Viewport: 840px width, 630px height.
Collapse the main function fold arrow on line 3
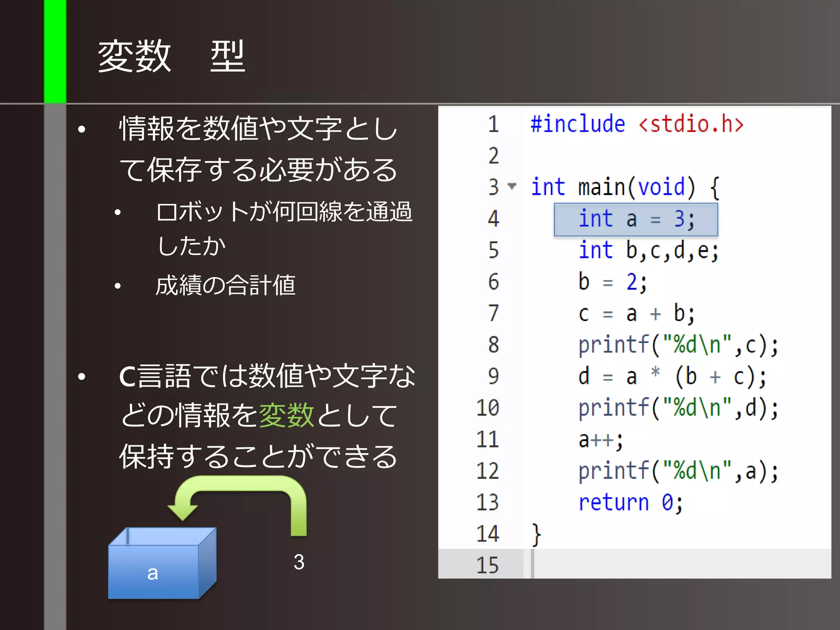pos(511,186)
